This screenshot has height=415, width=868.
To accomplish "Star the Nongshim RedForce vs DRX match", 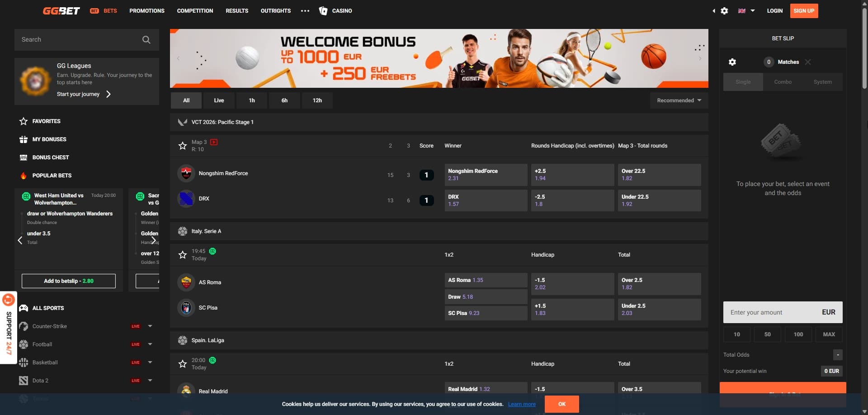I will (182, 146).
